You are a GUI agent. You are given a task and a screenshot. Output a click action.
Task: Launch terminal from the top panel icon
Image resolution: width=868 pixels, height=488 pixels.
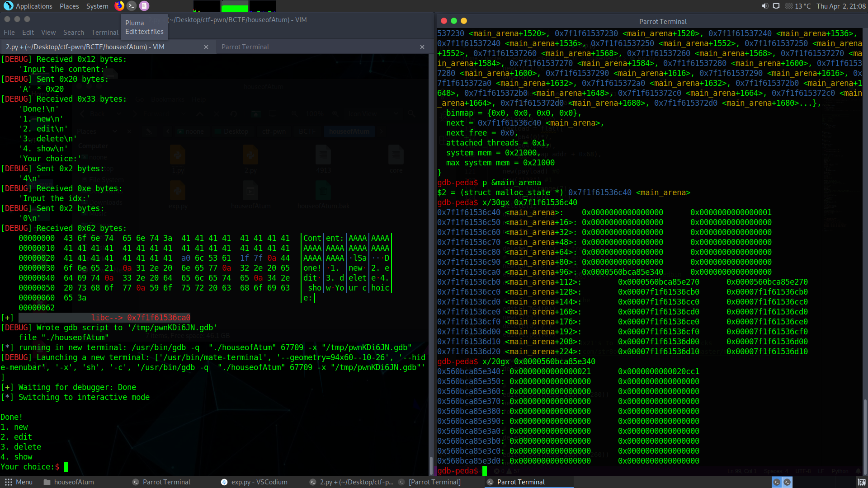coord(132,6)
